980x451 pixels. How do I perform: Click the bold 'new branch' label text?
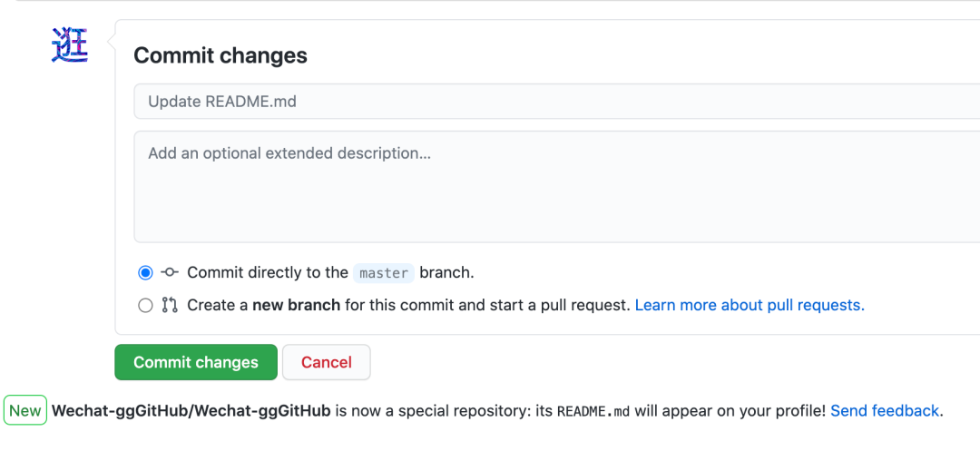pyautogui.click(x=296, y=305)
